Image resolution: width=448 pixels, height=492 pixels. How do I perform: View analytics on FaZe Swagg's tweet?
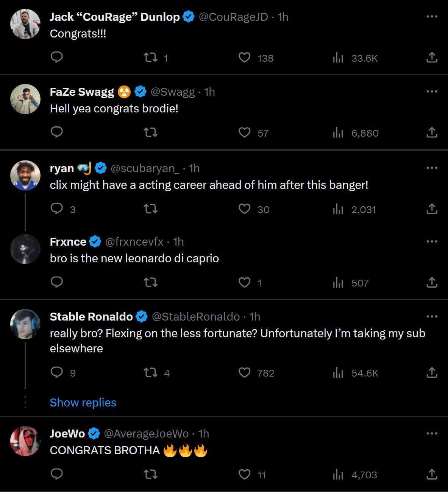(338, 133)
